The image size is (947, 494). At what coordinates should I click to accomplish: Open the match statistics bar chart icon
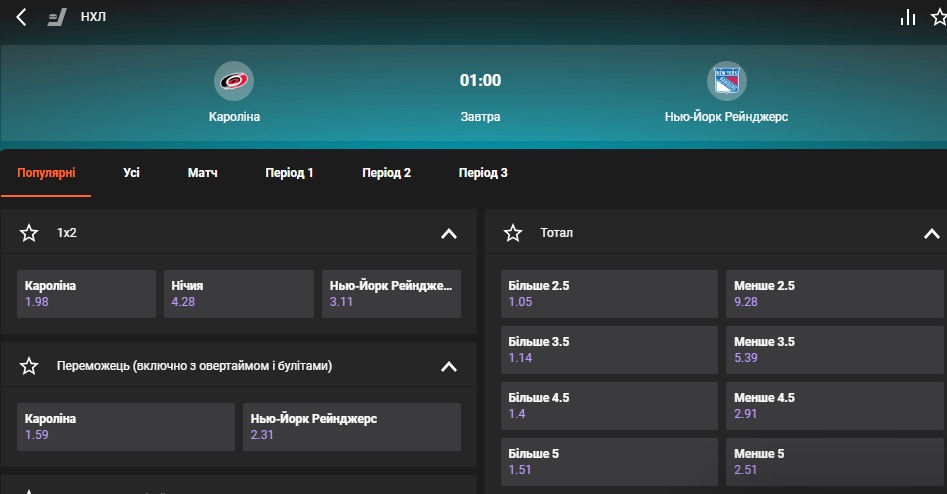[x=908, y=17]
